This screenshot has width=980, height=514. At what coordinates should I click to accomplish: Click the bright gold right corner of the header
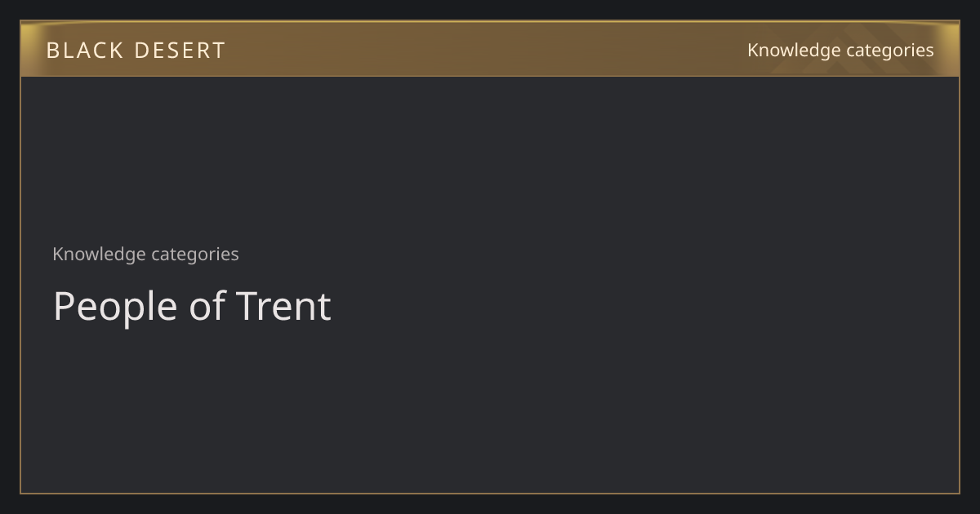[951, 49]
